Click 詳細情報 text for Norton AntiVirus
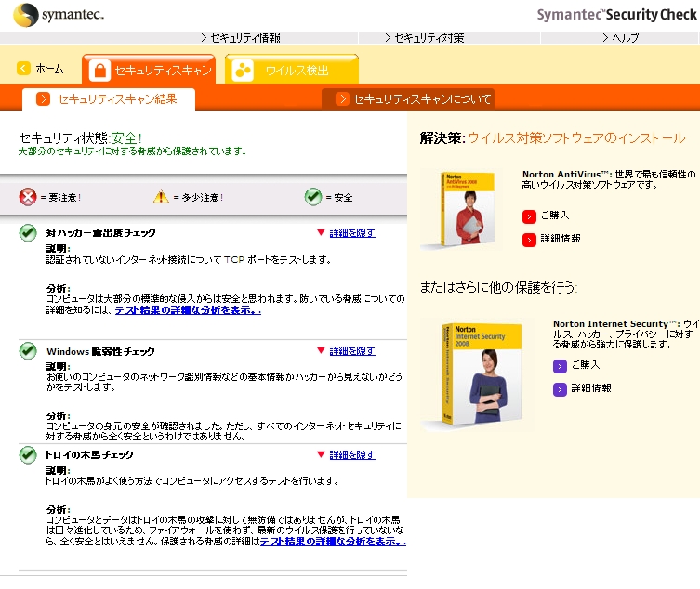Image resolution: width=700 pixels, height=589 pixels. [x=561, y=238]
